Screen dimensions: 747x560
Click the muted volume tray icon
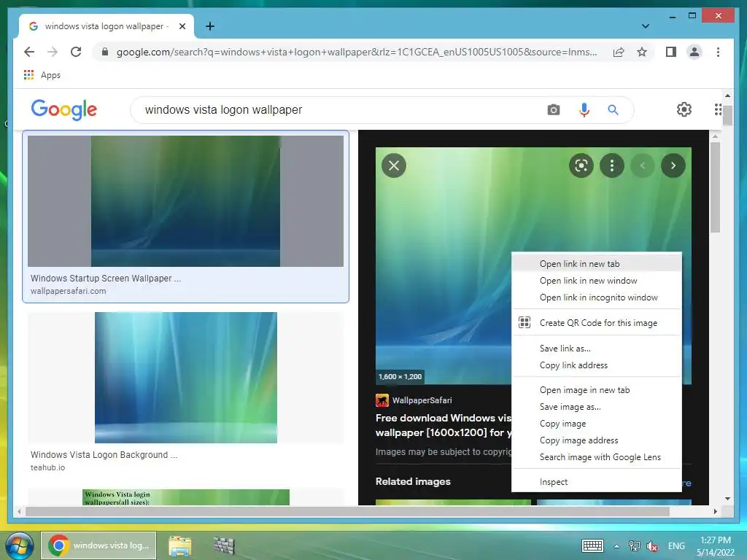tap(652, 546)
